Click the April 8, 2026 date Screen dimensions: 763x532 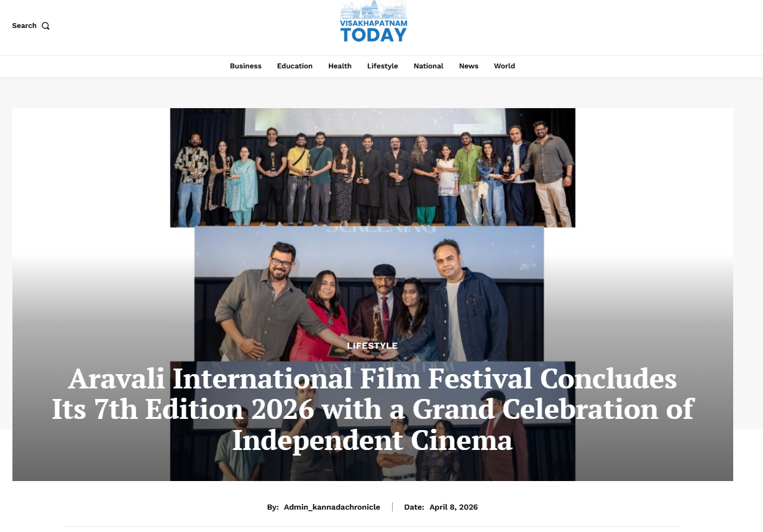coord(454,507)
